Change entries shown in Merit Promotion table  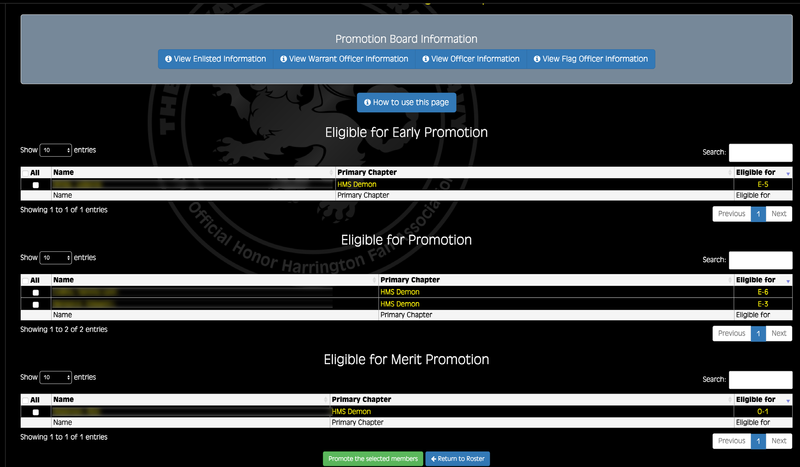pyautogui.click(x=55, y=377)
